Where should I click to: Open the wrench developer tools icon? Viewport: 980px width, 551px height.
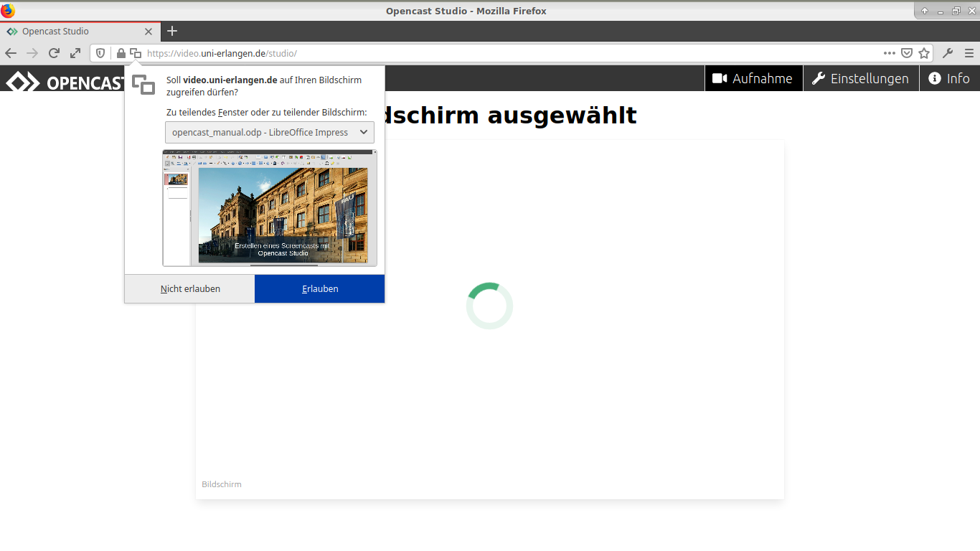(x=948, y=53)
